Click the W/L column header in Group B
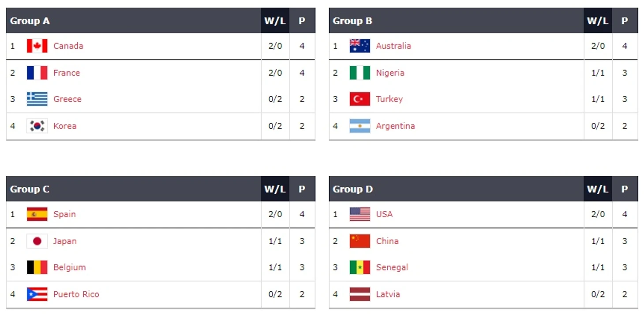 point(598,21)
